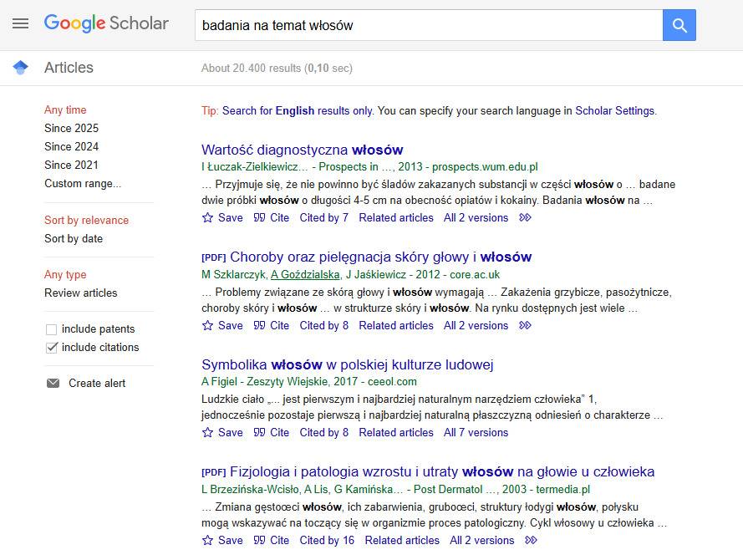
Task: Click the blue search magnifier button
Action: coord(679,25)
